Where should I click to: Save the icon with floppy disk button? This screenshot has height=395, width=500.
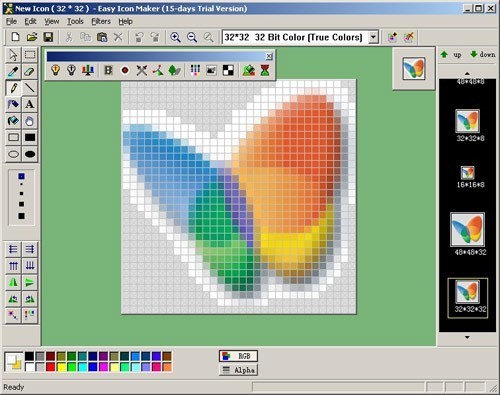[48, 37]
